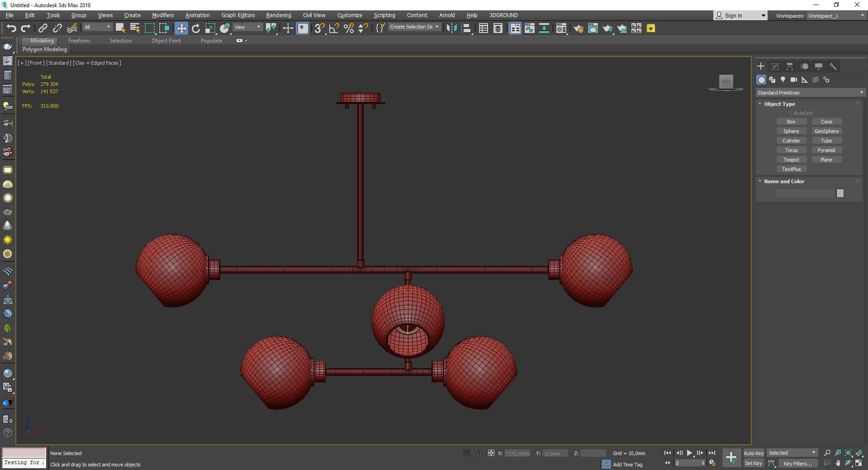Click the object name input field
Viewport: 868px width, 470px height.
coord(805,193)
